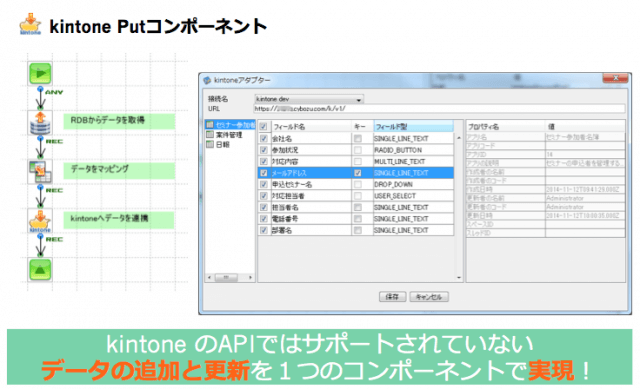Click the 保存 button
Viewport: 640px width, 389px height.
coord(392,297)
